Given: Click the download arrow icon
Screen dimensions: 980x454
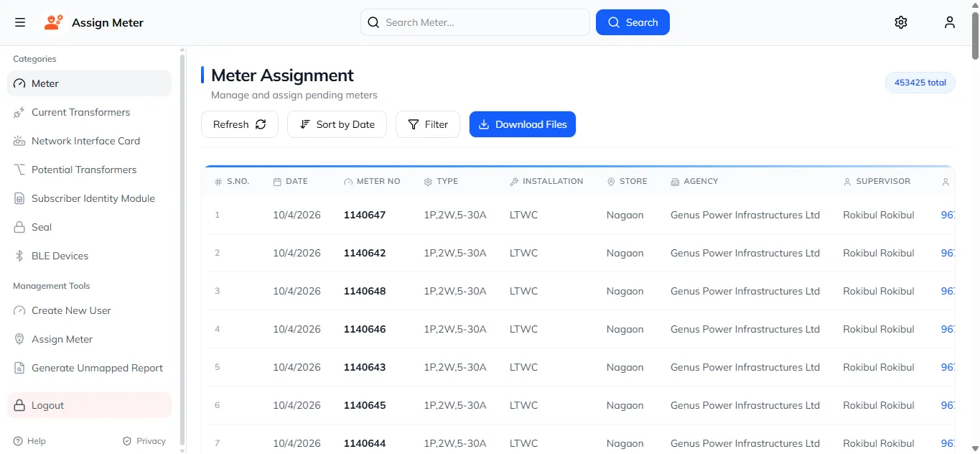Looking at the screenshot, I should tap(484, 124).
